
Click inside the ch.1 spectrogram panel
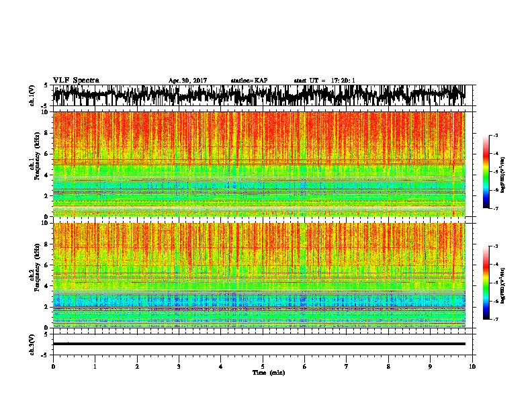(259, 164)
